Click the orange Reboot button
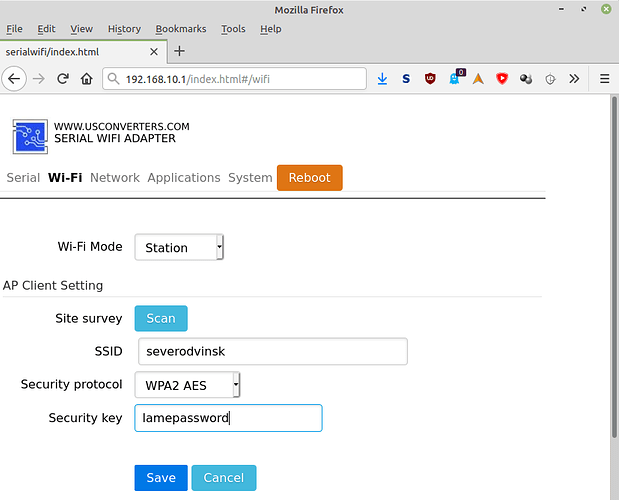Screen dimensions: 619x500 [x=310, y=178]
